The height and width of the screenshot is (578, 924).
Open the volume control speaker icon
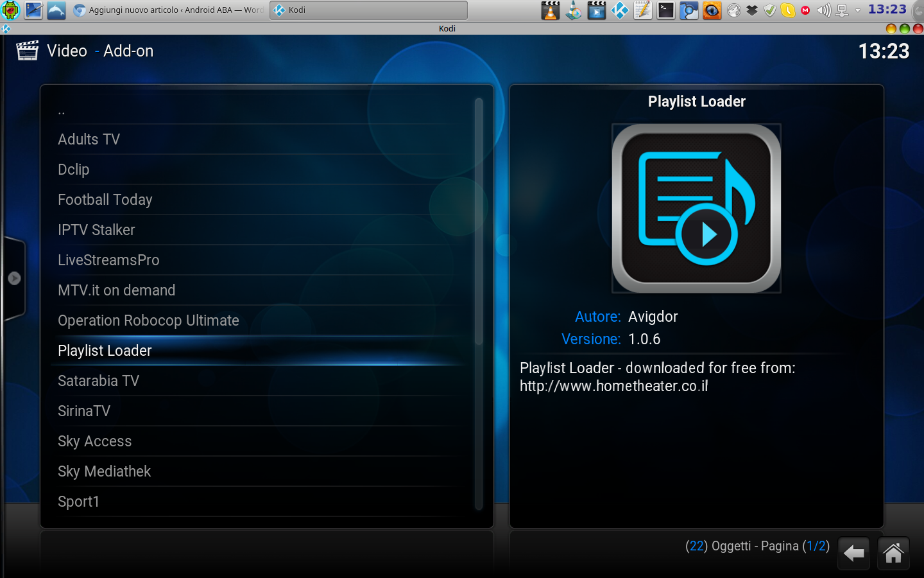[x=824, y=10]
